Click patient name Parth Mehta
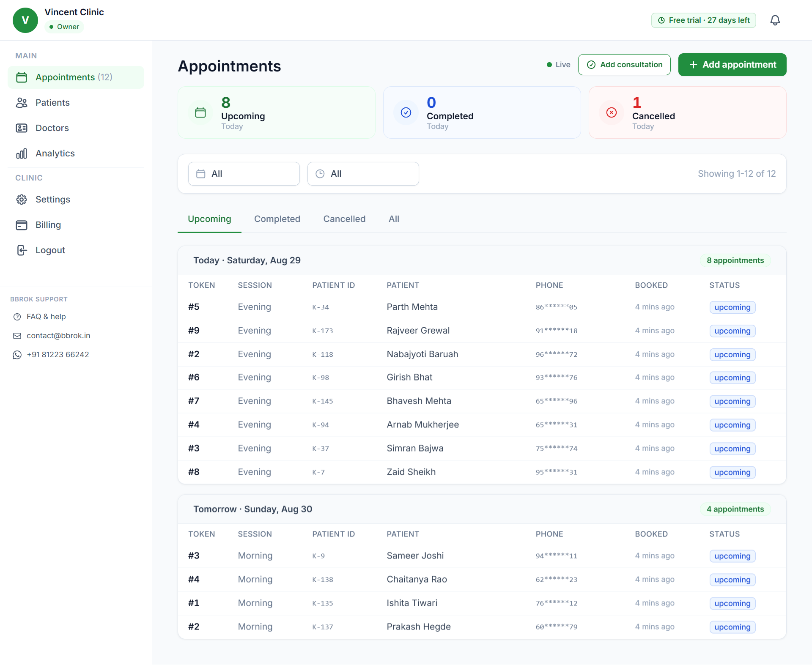812x665 pixels. (x=412, y=307)
